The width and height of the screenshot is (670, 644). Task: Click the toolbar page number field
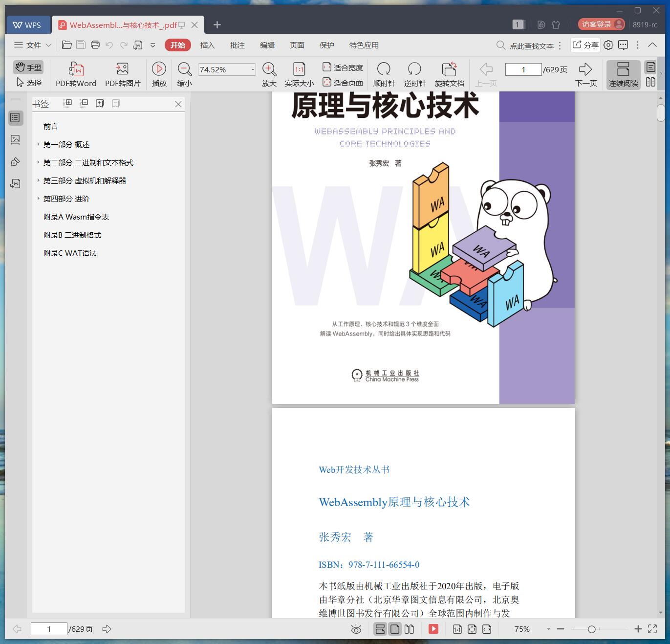click(x=523, y=69)
